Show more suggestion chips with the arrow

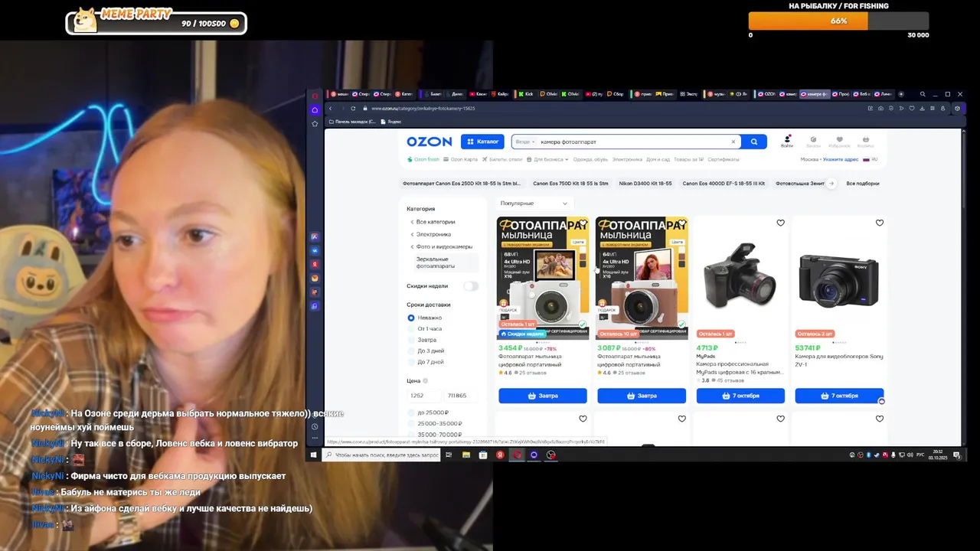pyautogui.click(x=831, y=184)
